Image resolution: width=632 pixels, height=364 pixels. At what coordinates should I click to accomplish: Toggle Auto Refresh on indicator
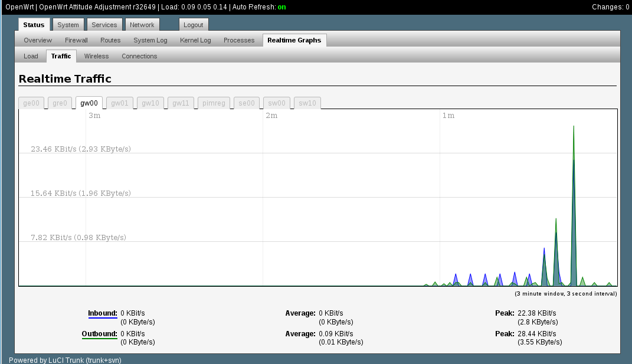(281, 7)
